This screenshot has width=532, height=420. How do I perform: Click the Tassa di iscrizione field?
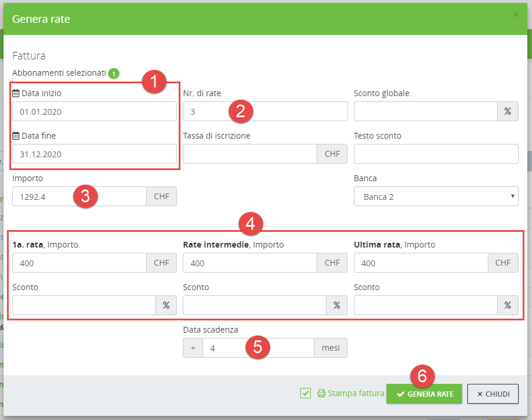(250, 154)
